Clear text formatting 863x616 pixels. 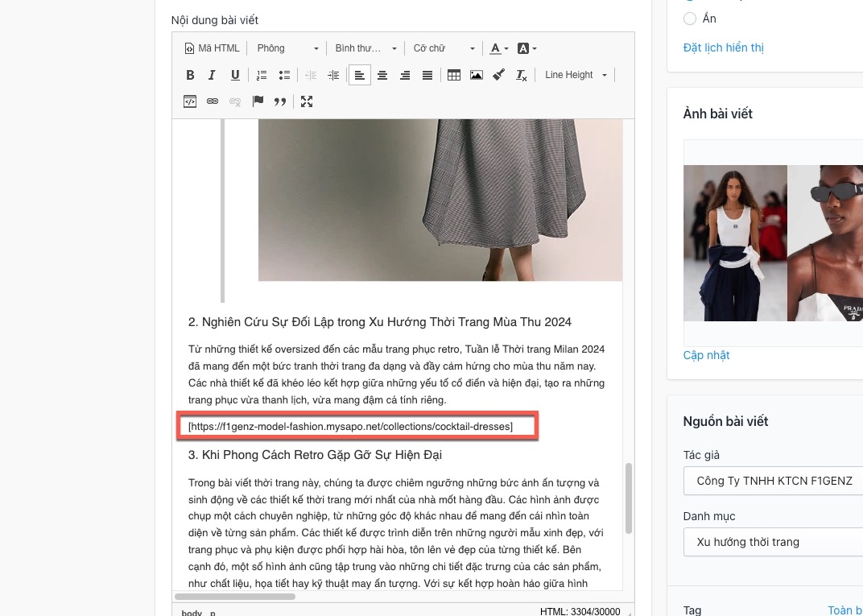[x=521, y=75]
